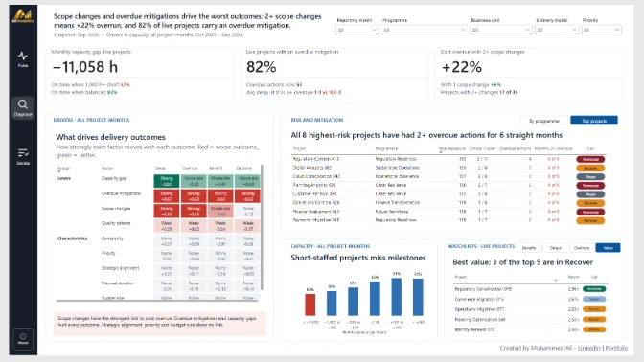Click the sort arrow in watchlist header
Image resolution: width=644 pixels, height=362 pixels.
(556, 280)
